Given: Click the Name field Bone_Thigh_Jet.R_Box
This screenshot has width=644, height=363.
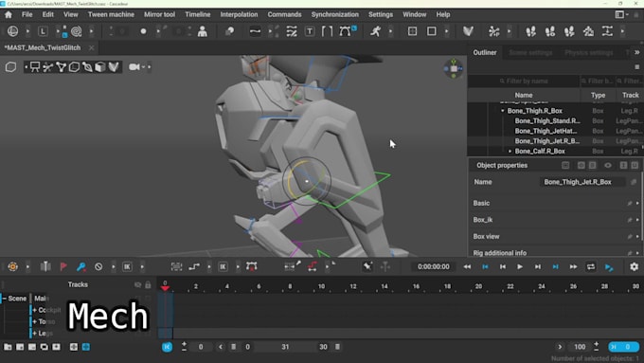Looking at the screenshot, I should [x=582, y=182].
